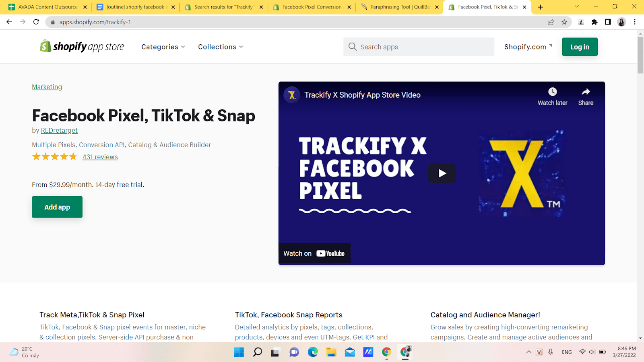644x362 pixels.
Task: Open File Explorer from the taskbar
Action: point(331,352)
